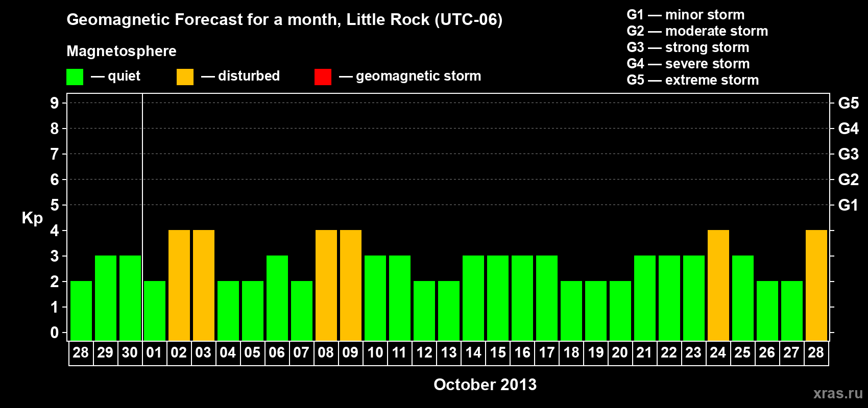
Task: Click the Magnetosphere heading
Action: [x=122, y=51]
